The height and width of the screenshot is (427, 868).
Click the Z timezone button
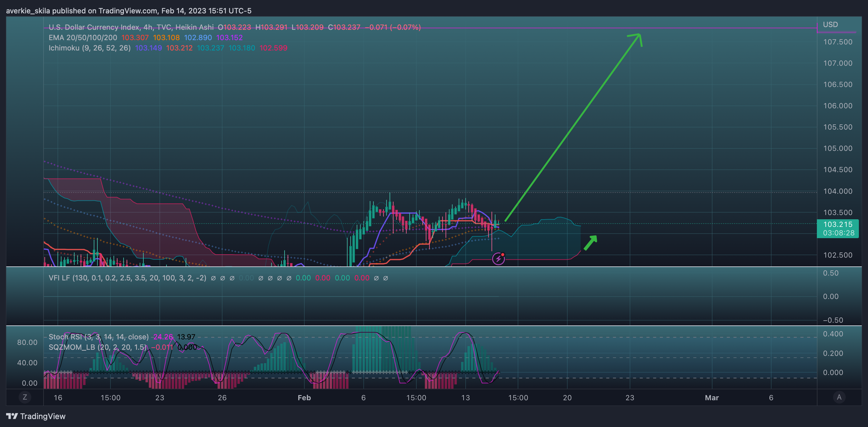pos(25,397)
